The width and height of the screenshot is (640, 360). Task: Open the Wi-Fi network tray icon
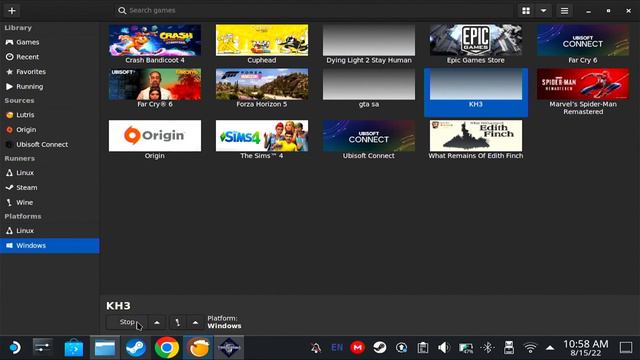530,348
